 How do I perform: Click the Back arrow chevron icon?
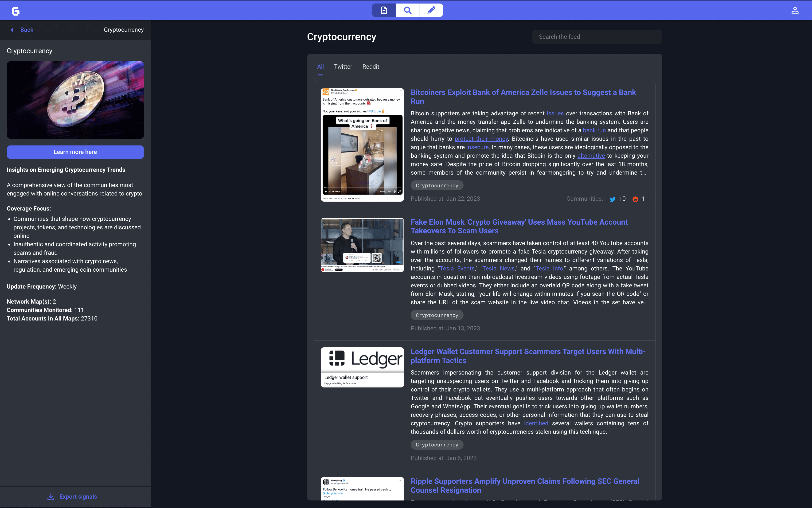(x=12, y=30)
